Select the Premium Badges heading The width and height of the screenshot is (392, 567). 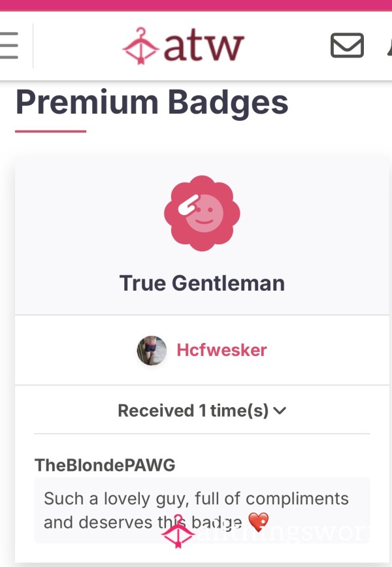pyautogui.click(x=152, y=103)
